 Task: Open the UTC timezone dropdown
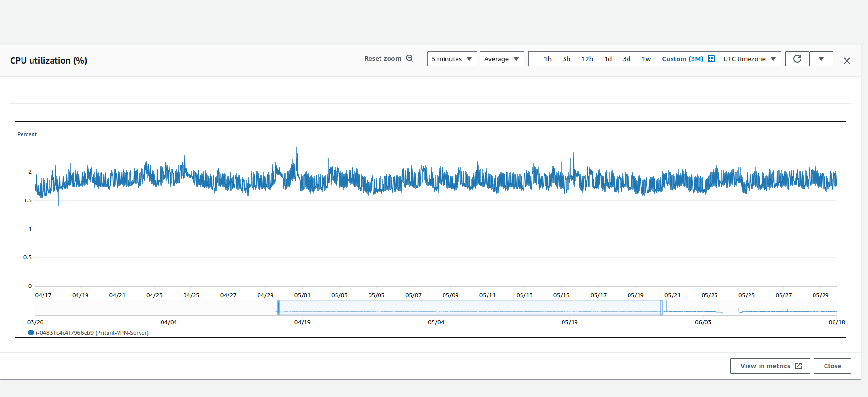coord(750,59)
